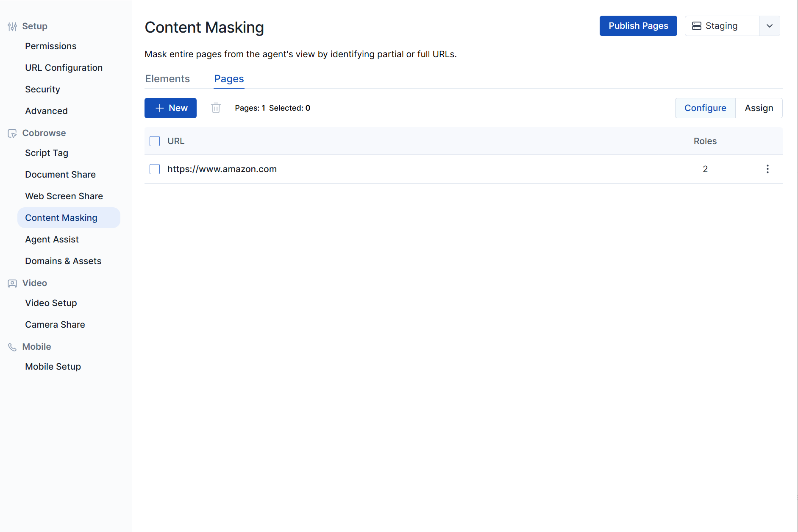Select the Assign view option

pos(759,108)
